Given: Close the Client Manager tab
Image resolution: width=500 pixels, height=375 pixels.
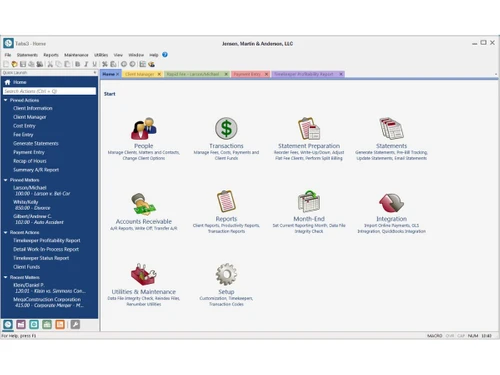Looking at the screenshot, I should pos(159,74).
